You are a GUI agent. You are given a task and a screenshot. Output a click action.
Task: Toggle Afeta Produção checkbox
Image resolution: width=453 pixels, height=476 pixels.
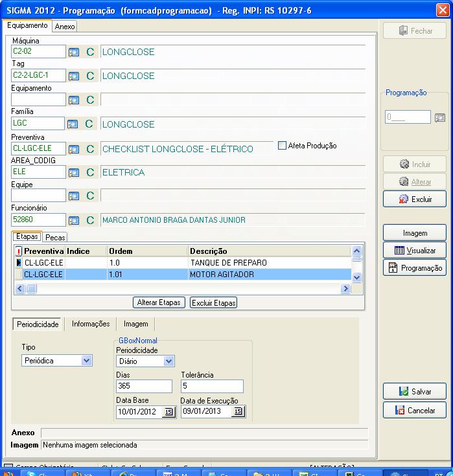283,146
